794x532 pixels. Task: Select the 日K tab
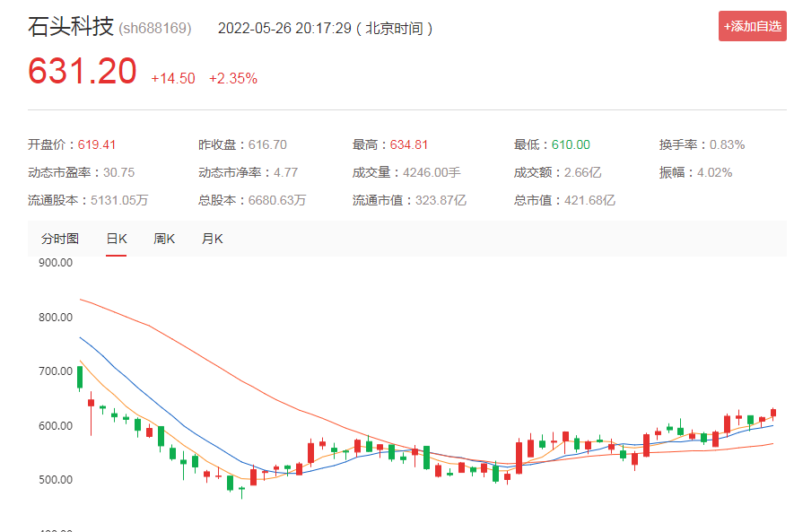[x=116, y=239]
